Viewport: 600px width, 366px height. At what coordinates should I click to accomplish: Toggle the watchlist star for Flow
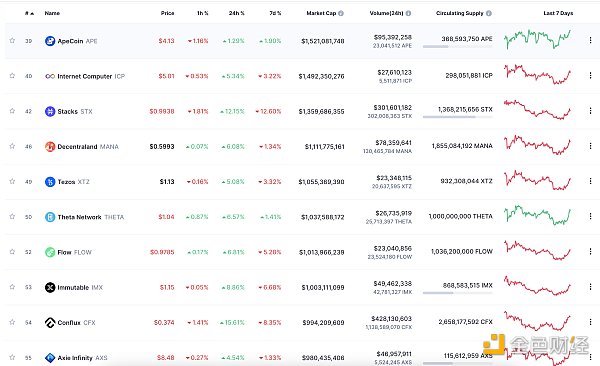coord(12,252)
